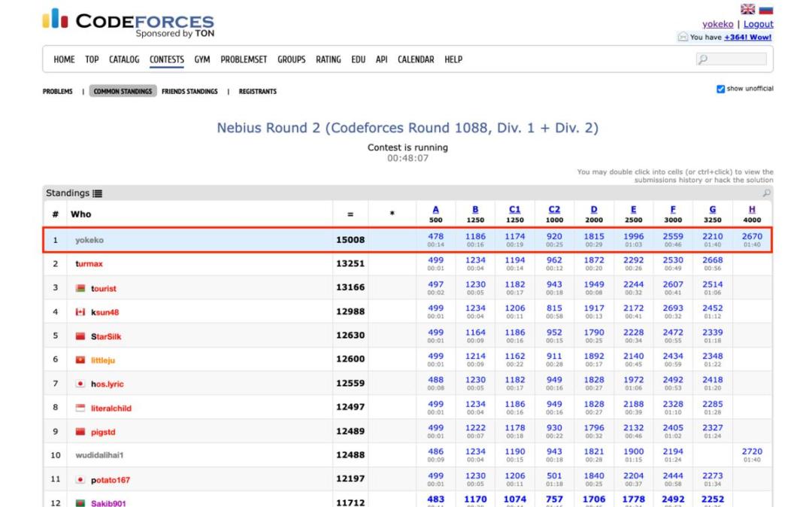Open StarSilk's profile link
This screenshot has width=812, height=507.
tap(106, 336)
